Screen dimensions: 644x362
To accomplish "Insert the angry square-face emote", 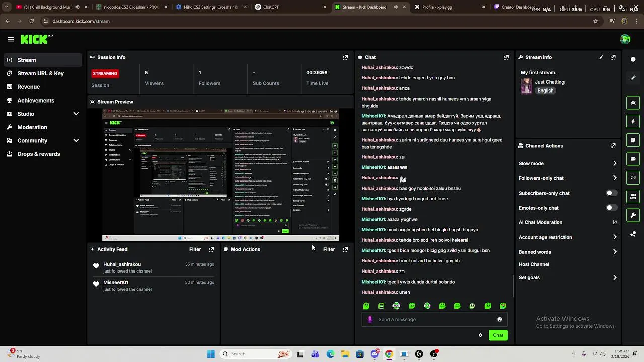I will [x=381, y=306].
